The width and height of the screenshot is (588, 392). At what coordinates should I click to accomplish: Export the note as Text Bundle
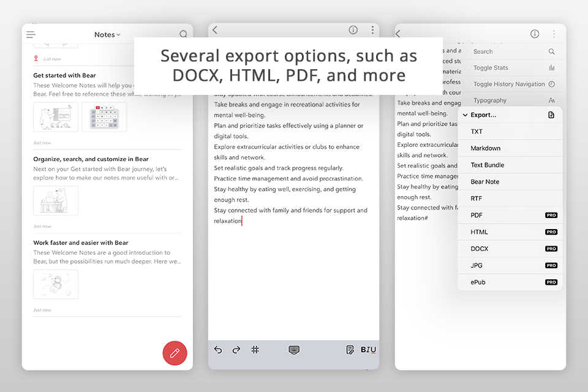pos(510,165)
